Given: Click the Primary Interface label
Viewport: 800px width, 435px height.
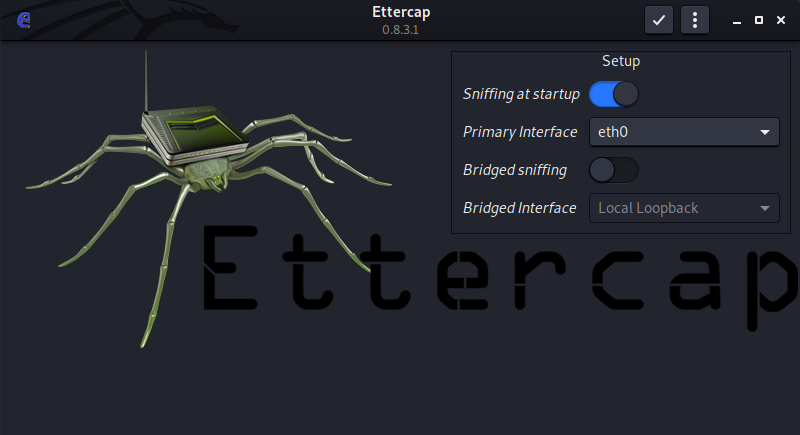Looking at the screenshot, I should click(520, 132).
